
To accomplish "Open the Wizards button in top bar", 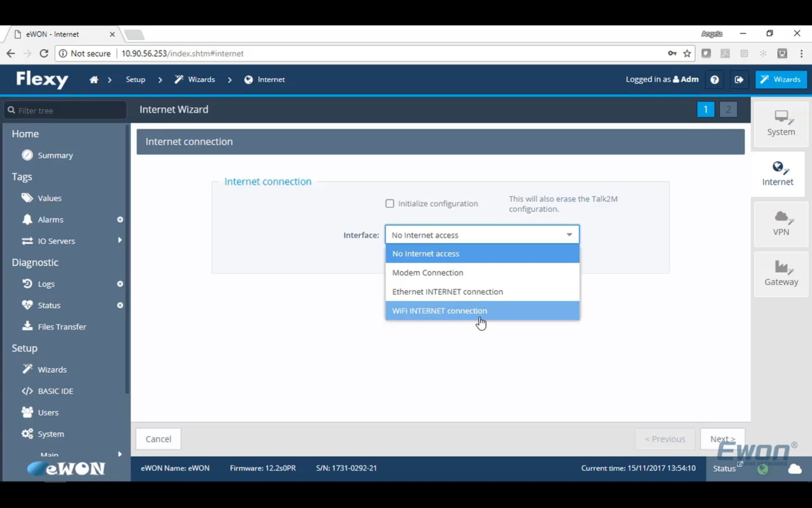I will coord(781,80).
